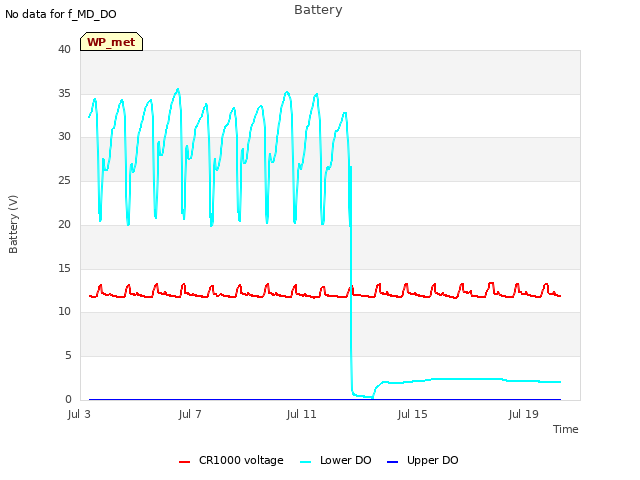Viewport: 640px width, 480px height.
Task: Click the blue Upper DO legend swatch
Action: tap(392, 462)
